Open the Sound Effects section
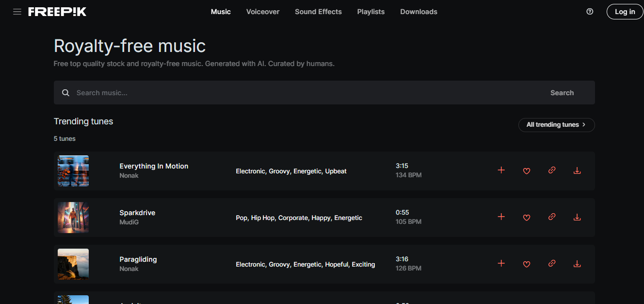Viewport: 644px width, 304px height. [x=318, y=12]
